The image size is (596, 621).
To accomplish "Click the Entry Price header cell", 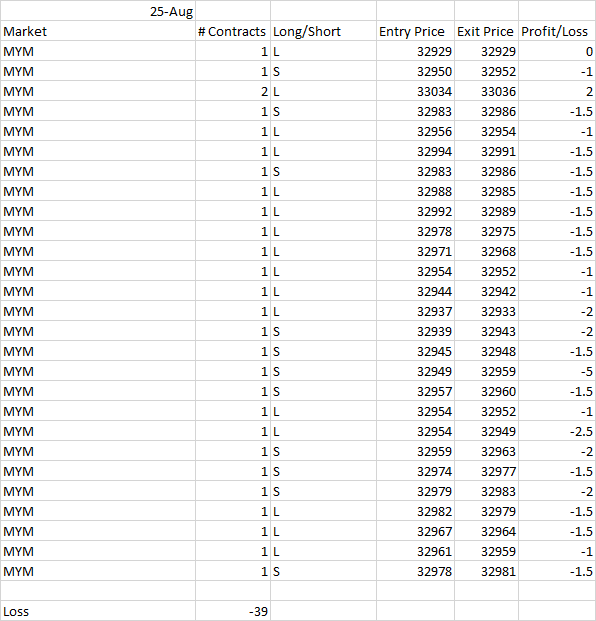I will coord(415,31).
